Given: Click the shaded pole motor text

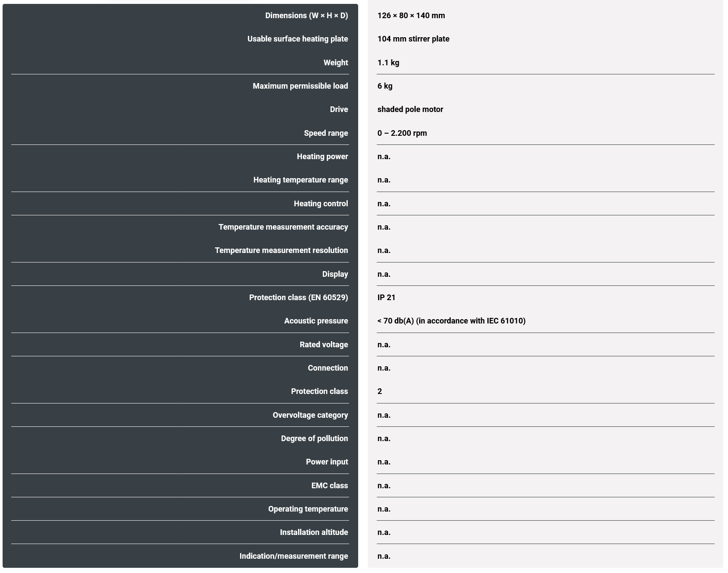Looking at the screenshot, I should pos(410,109).
